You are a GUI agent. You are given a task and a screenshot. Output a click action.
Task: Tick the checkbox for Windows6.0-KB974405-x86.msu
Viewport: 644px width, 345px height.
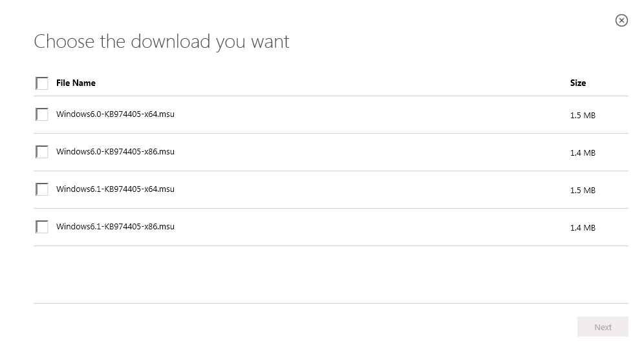pyautogui.click(x=42, y=152)
